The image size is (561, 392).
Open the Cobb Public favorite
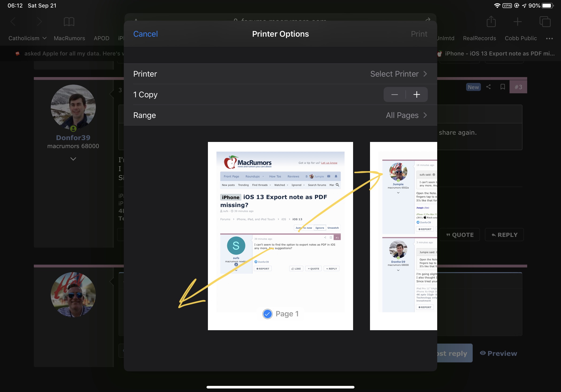(x=521, y=38)
